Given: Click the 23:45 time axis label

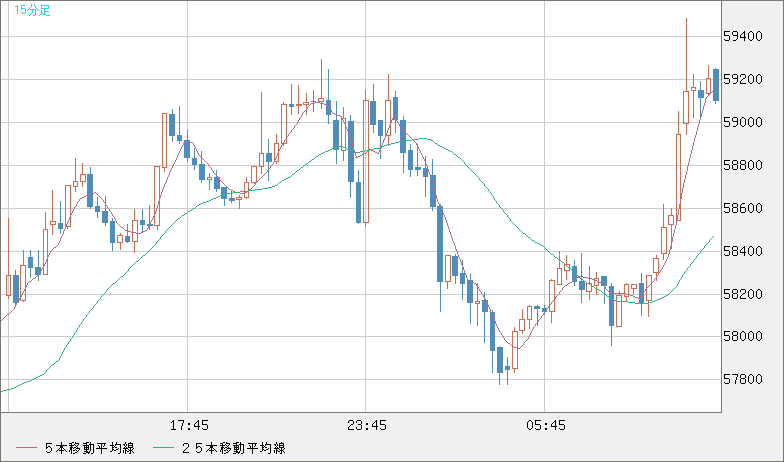Looking at the screenshot, I should point(367,426).
